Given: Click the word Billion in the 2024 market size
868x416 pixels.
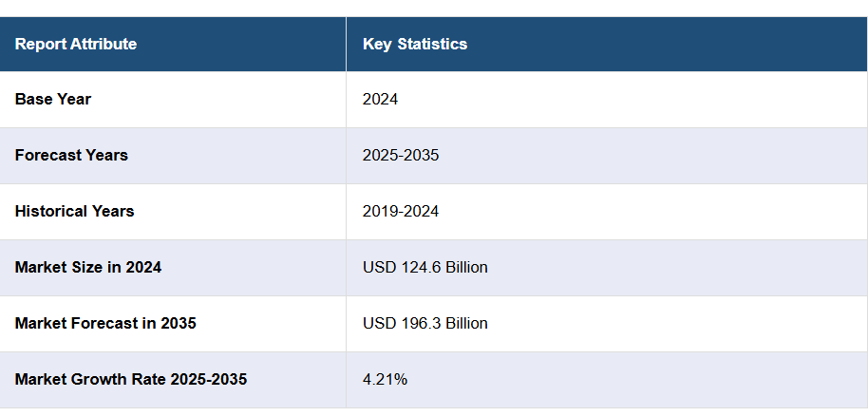Looking at the screenshot, I should 463,267.
